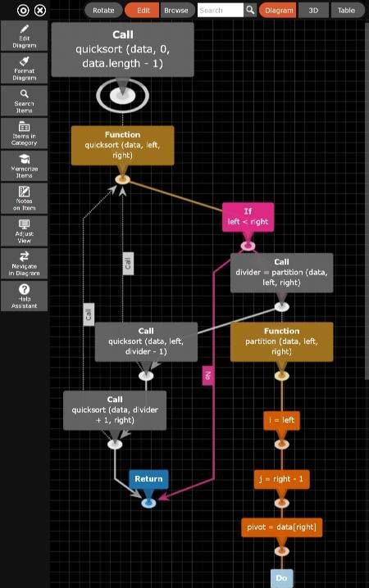Click connector below quicksort divider - 1 node

tap(146, 376)
